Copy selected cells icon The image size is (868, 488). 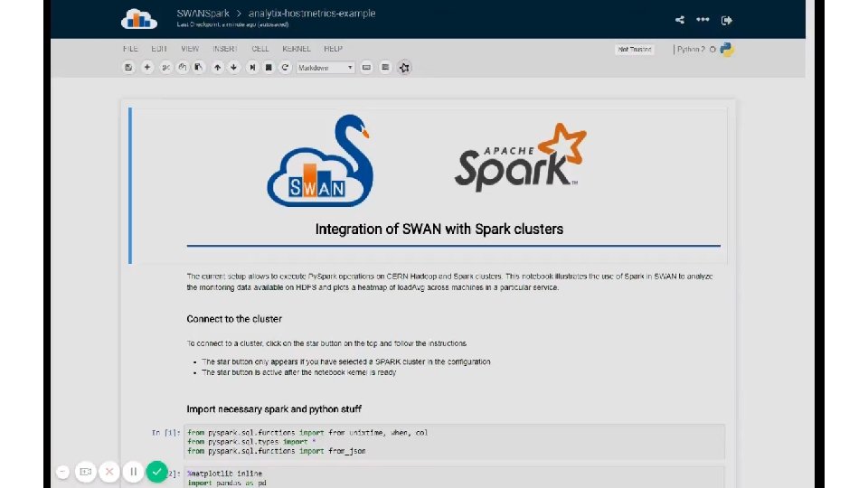coord(182,68)
